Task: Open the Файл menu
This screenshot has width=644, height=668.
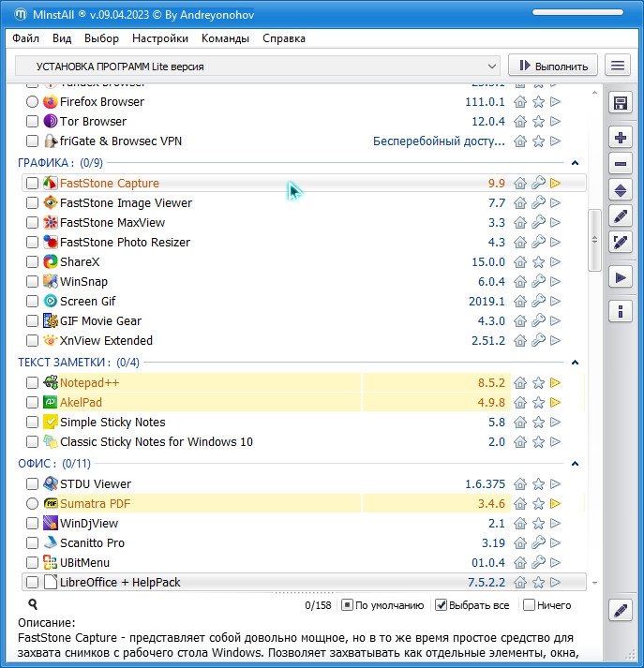Action: tap(25, 38)
